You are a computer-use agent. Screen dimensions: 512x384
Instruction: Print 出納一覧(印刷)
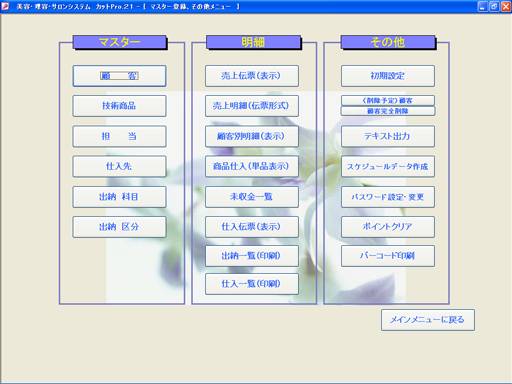[x=252, y=256]
